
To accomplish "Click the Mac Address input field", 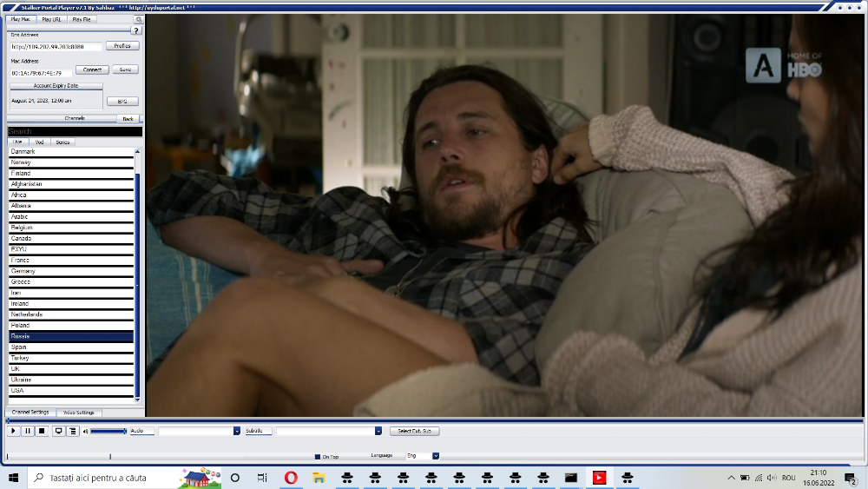I will [x=41, y=73].
